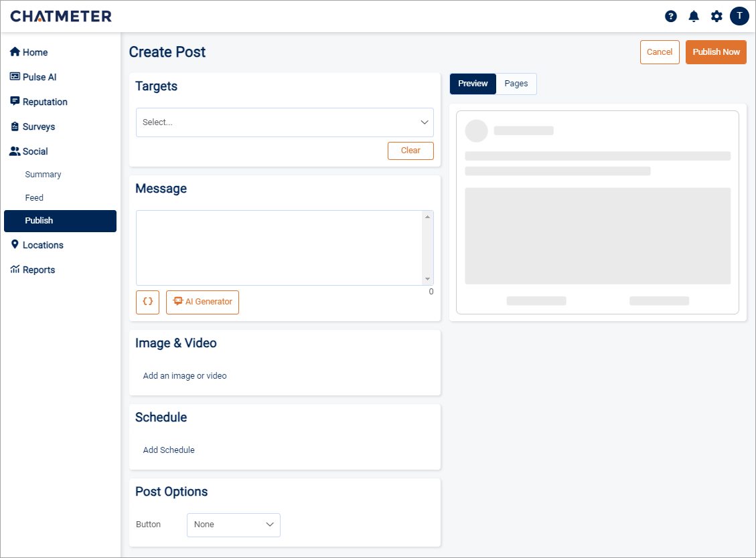This screenshot has width=756, height=558.
Task: Open help using the question mark icon
Action: click(x=670, y=16)
